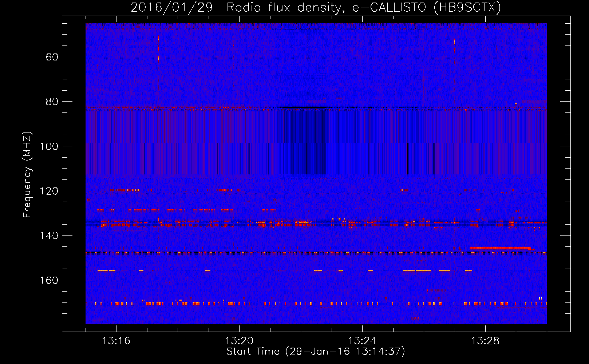Click the 13:16 time tick label

point(116,341)
